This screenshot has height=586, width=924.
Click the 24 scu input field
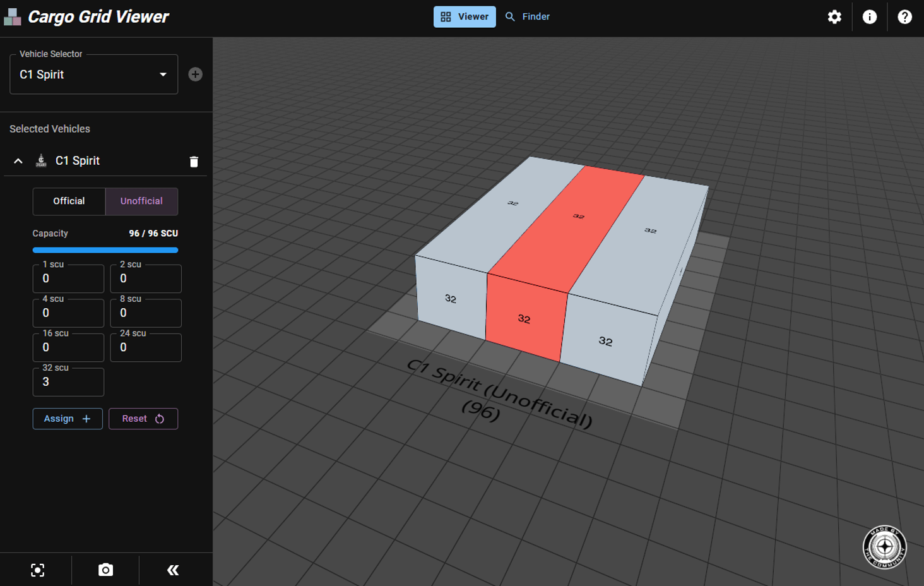click(x=146, y=347)
